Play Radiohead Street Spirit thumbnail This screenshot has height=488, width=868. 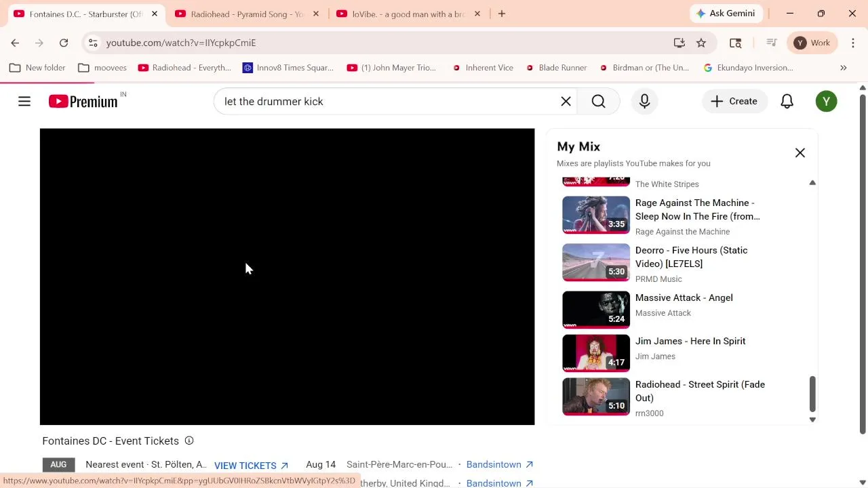pyautogui.click(x=596, y=396)
